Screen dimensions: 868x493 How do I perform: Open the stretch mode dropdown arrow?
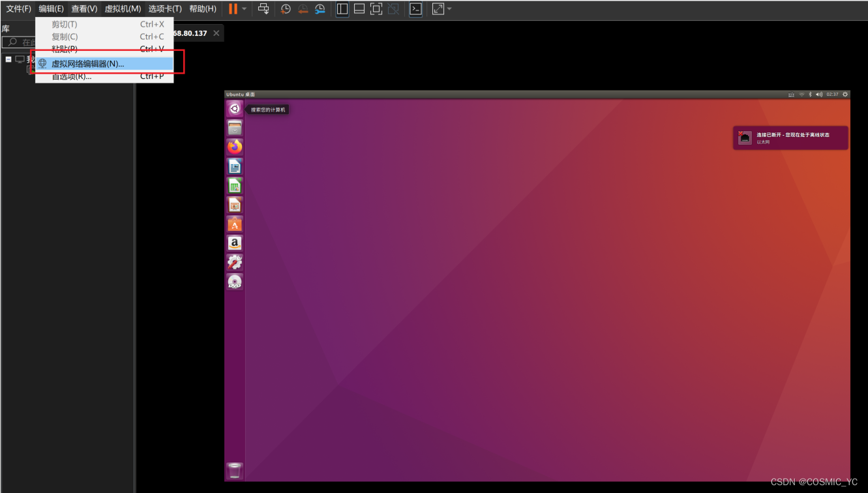[449, 9]
